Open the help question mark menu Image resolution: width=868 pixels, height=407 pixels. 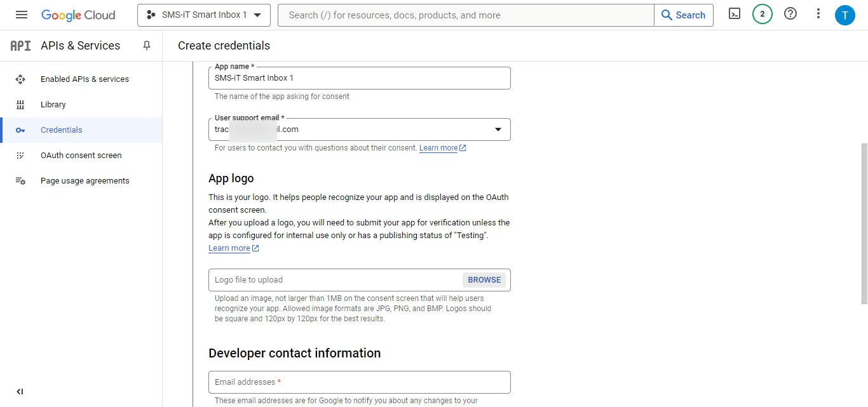pyautogui.click(x=790, y=14)
